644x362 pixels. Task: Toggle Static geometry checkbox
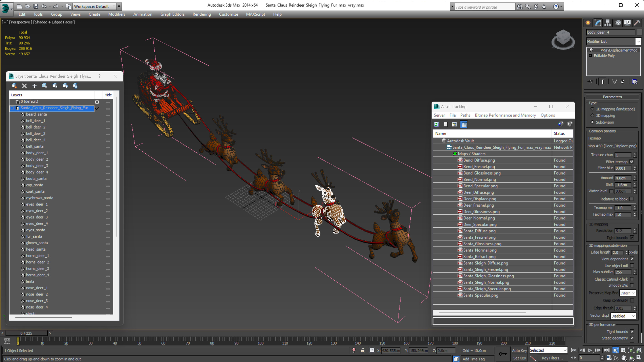point(632,338)
